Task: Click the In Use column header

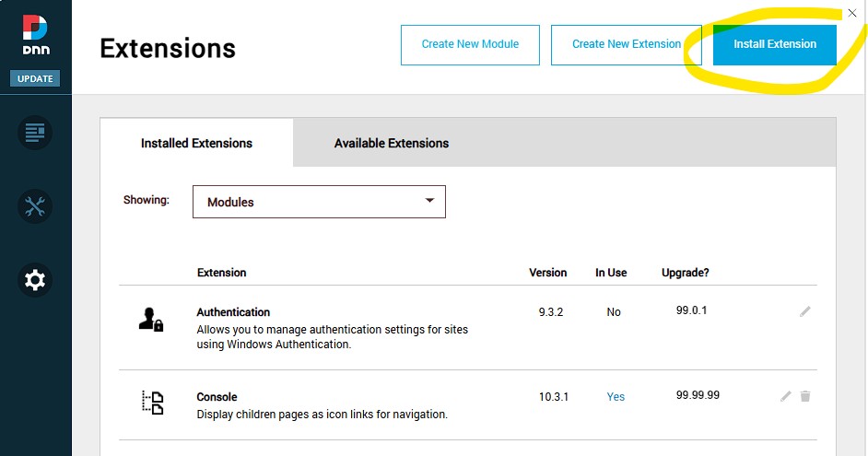Action: pyautogui.click(x=611, y=273)
